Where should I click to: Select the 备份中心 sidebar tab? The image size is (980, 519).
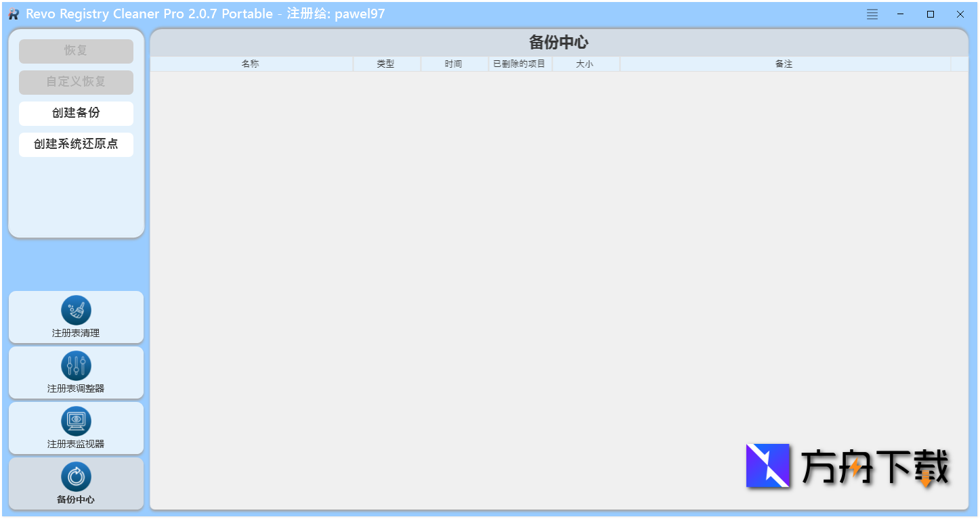click(76, 483)
